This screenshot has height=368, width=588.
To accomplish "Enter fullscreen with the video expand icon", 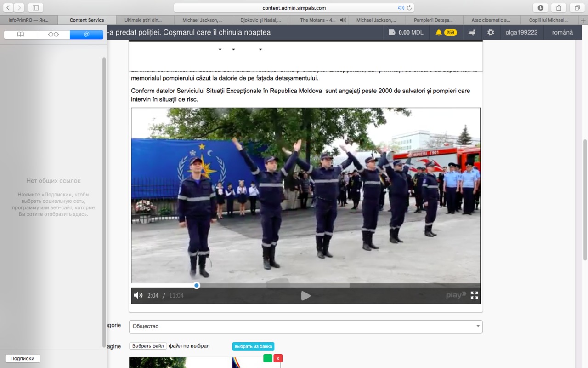I will [475, 295].
